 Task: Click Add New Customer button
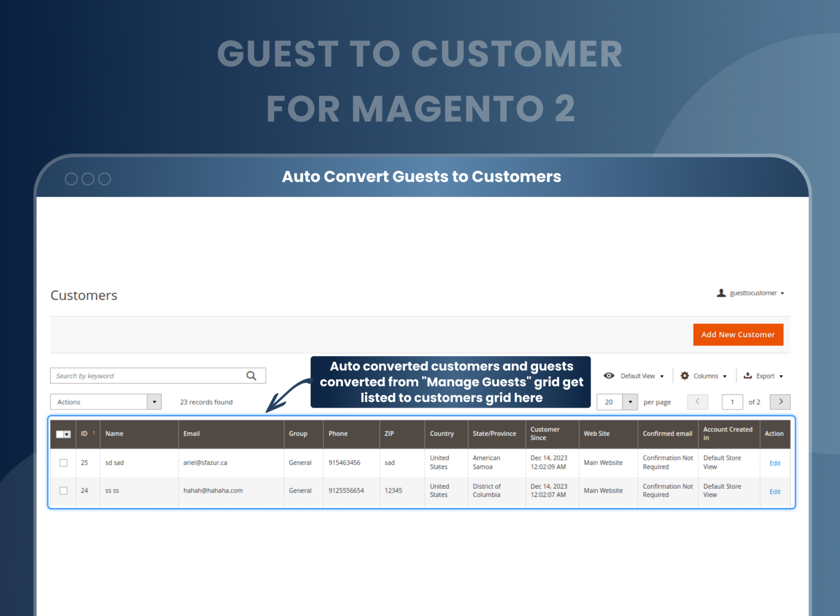738,334
